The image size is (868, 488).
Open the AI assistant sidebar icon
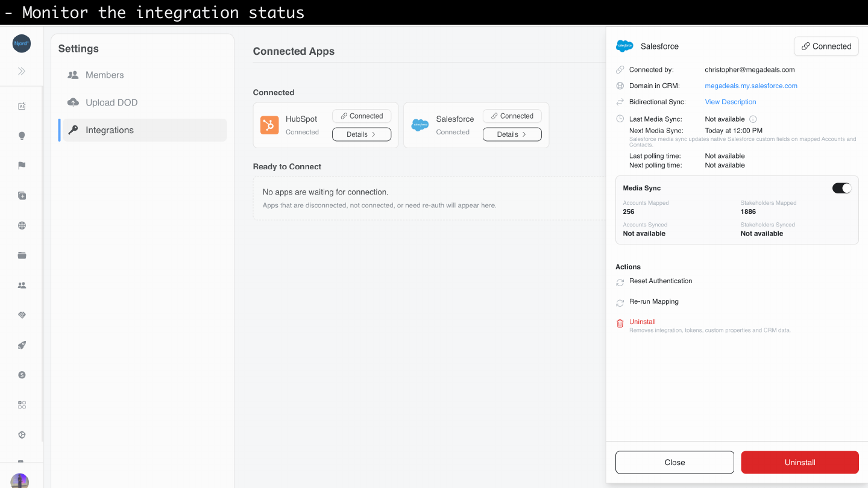(22, 106)
